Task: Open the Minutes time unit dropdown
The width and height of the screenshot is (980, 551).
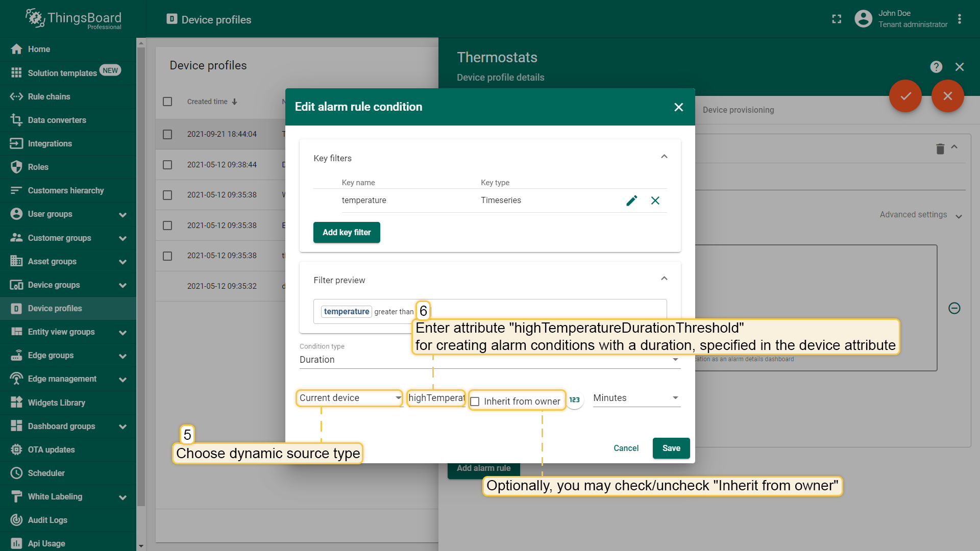Action: pos(636,398)
